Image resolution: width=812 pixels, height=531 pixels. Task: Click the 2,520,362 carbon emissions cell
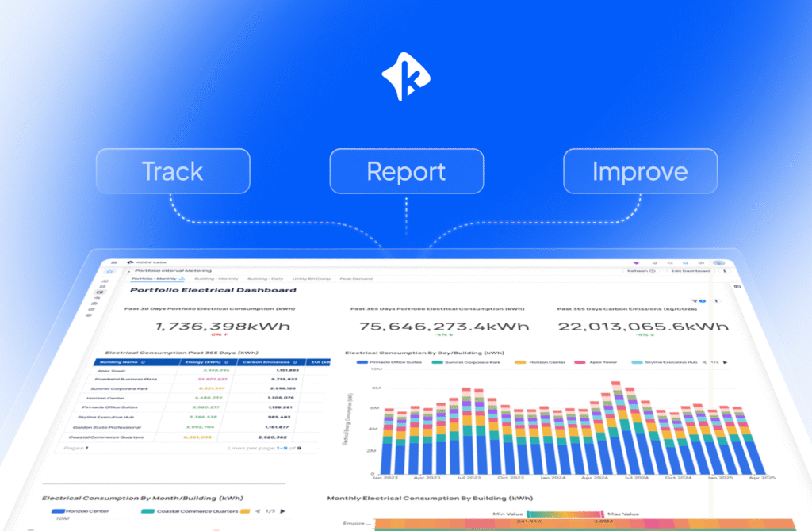(x=273, y=437)
